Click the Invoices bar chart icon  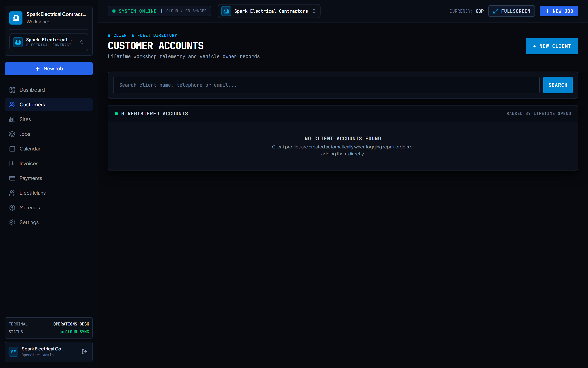[12, 164]
